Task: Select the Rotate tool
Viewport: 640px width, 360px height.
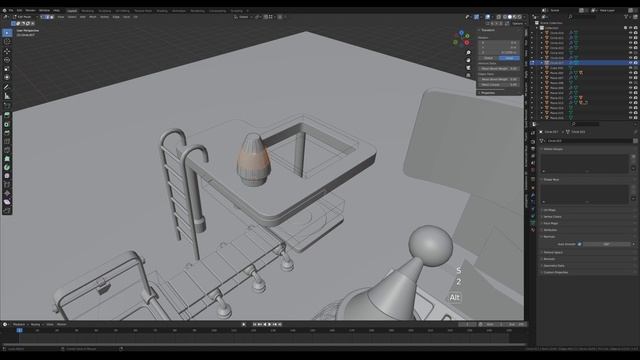Action: [x=7, y=60]
